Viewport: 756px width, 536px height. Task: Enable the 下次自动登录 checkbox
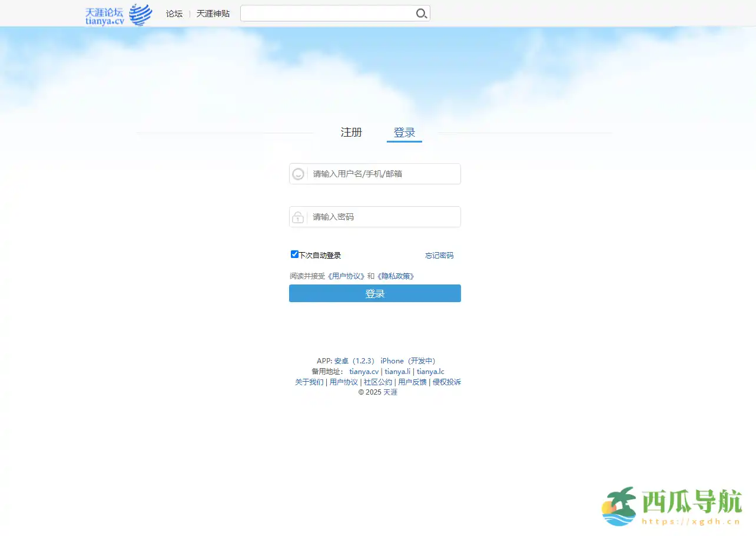(x=294, y=254)
